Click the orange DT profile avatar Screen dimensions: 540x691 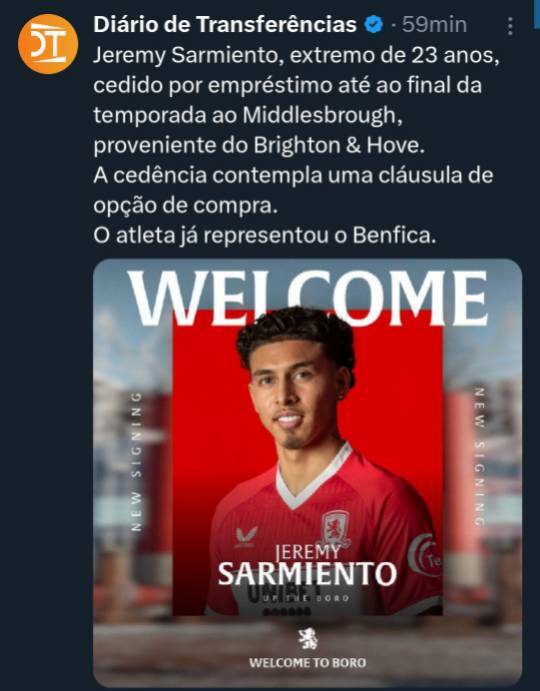click(x=48, y=44)
